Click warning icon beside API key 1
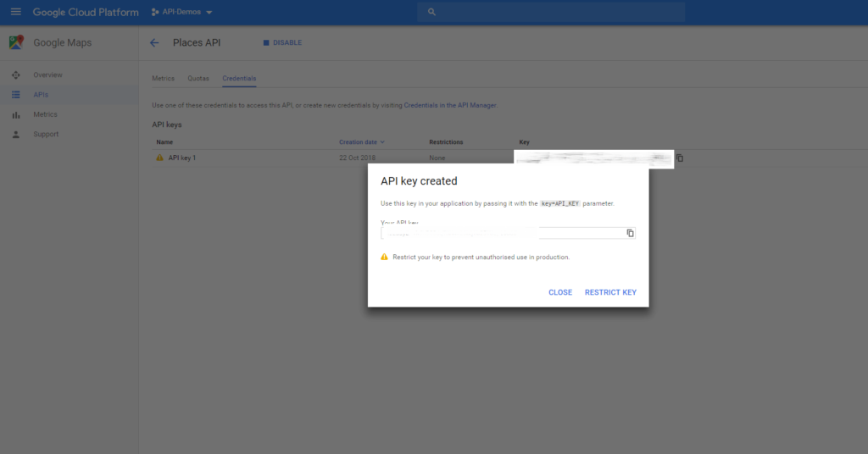Screen dimensions: 868x454 [159, 158]
